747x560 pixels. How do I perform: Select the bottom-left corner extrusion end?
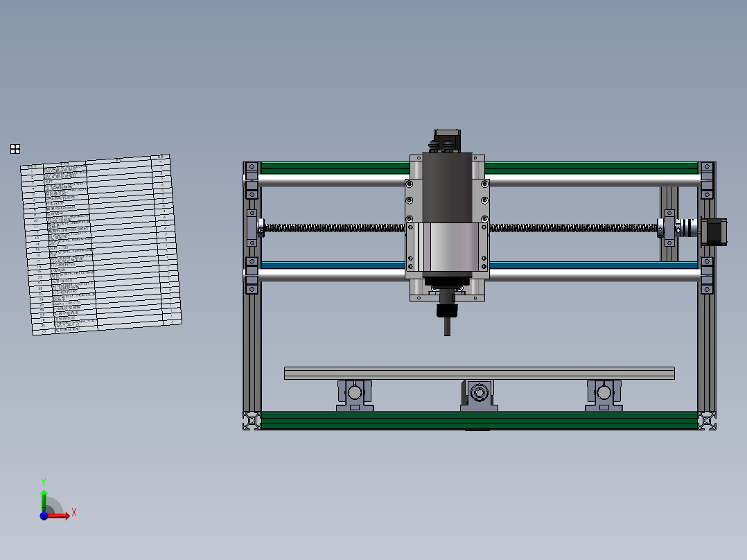(x=252, y=421)
